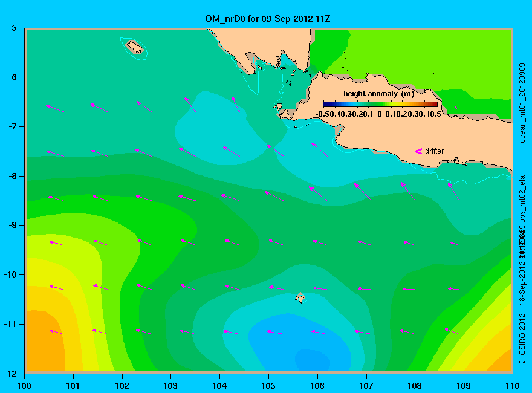Click the small copyright box beside CSIRO

coord(522,360)
